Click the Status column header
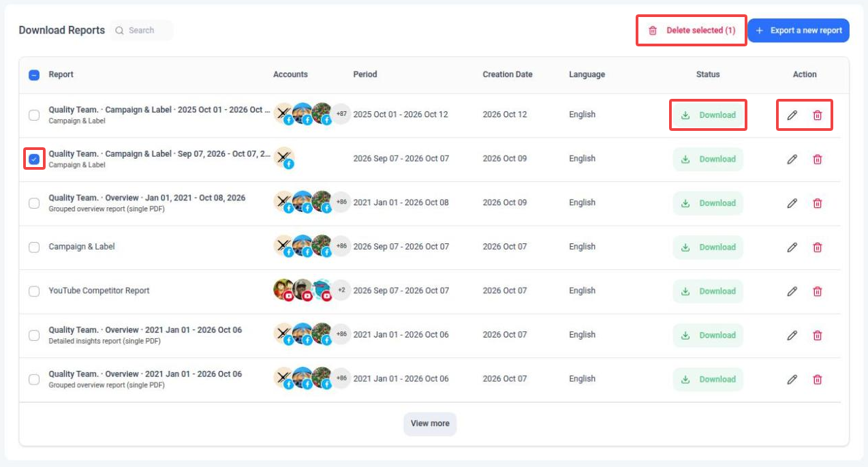Image resolution: width=868 pixels, height=467 pixels. click(x=708, y=74)
